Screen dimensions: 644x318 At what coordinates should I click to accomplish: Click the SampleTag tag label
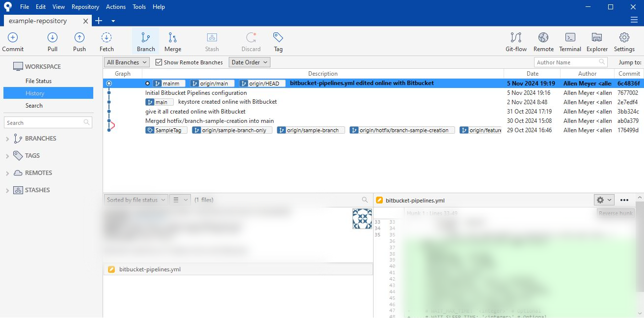(166, 130)
